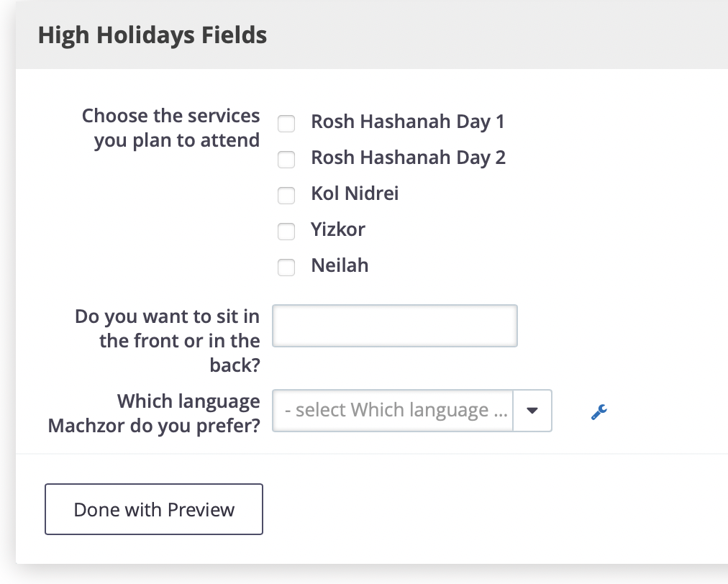Screen dimensions: 728x584
Task: Click the 'Kol Nidrei' option label
Action: click(x=355, y=193)
